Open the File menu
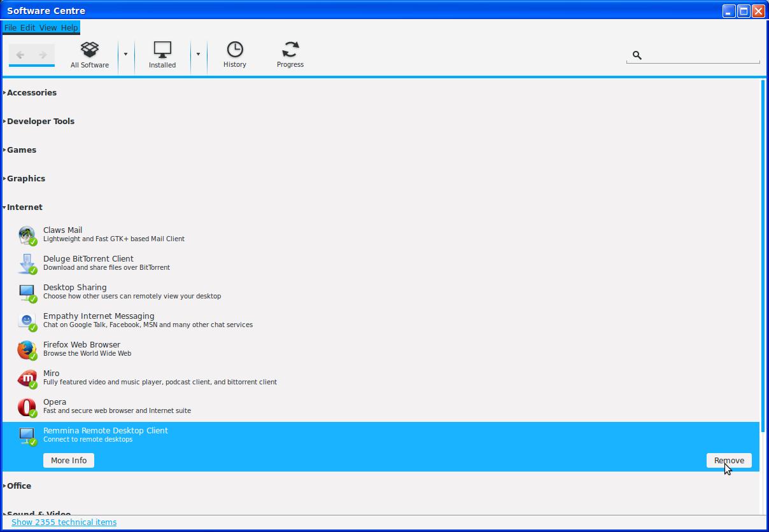 10,28
